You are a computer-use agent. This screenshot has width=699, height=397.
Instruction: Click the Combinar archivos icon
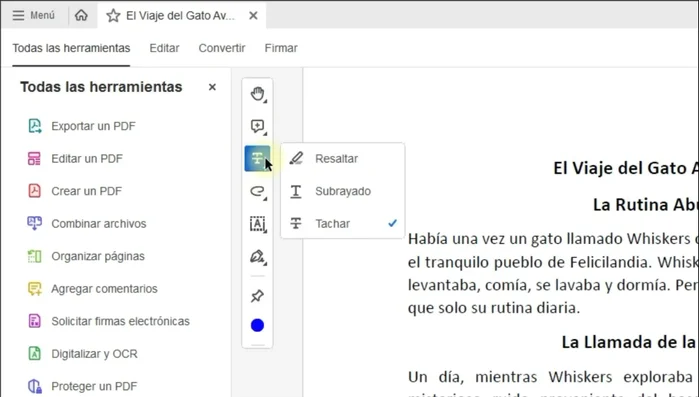pos(34,223)
